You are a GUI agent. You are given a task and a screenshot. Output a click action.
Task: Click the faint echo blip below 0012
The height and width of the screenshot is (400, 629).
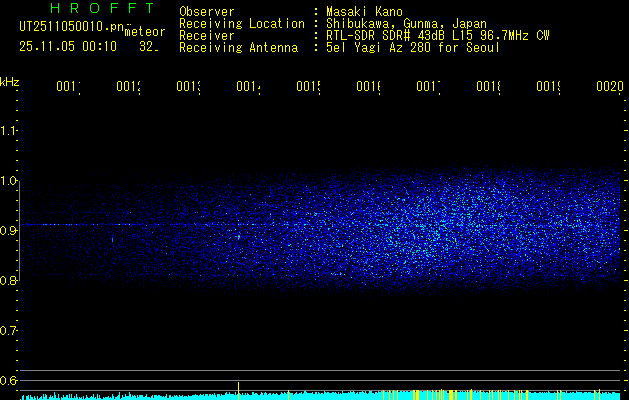pyautogui.click(x=112, y=240)
